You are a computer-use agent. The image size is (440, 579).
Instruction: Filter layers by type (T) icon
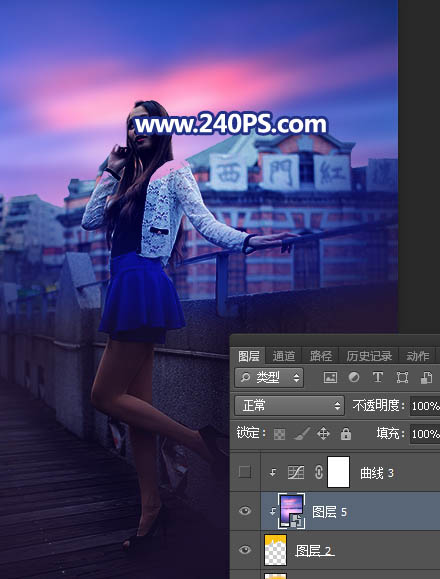pos(377,377)
